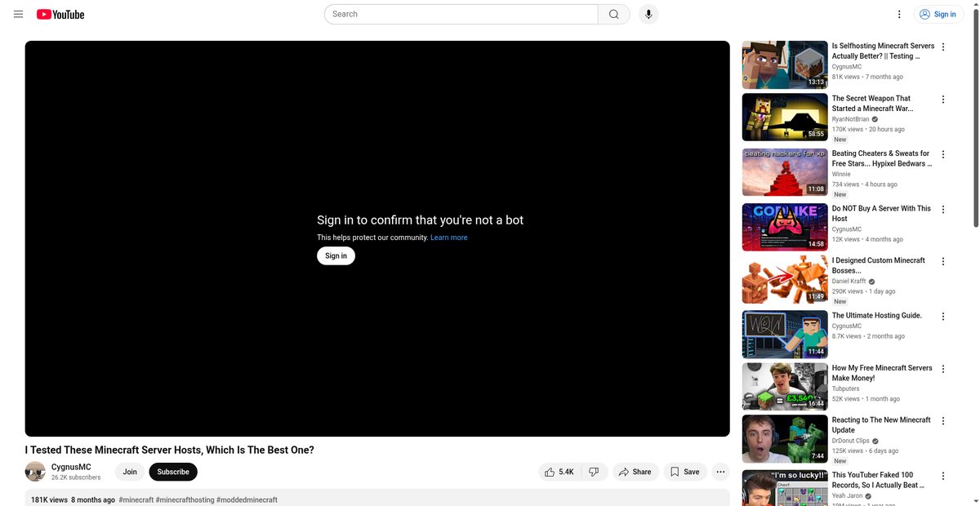
Task: Open options for Is Selfhosting Minecraft Servers video
Action: [x=943, y=47]
